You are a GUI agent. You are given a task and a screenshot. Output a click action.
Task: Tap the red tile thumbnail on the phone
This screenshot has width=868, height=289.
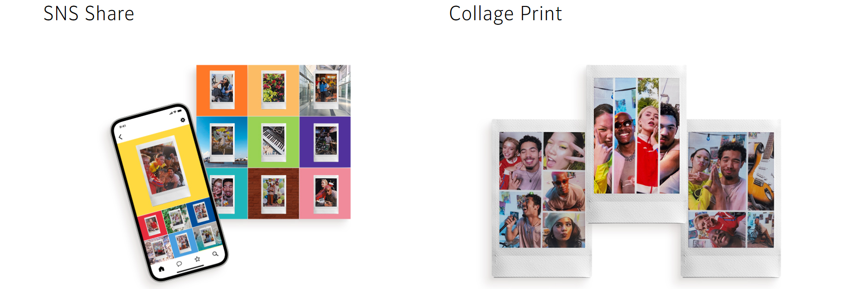point(152,225)
